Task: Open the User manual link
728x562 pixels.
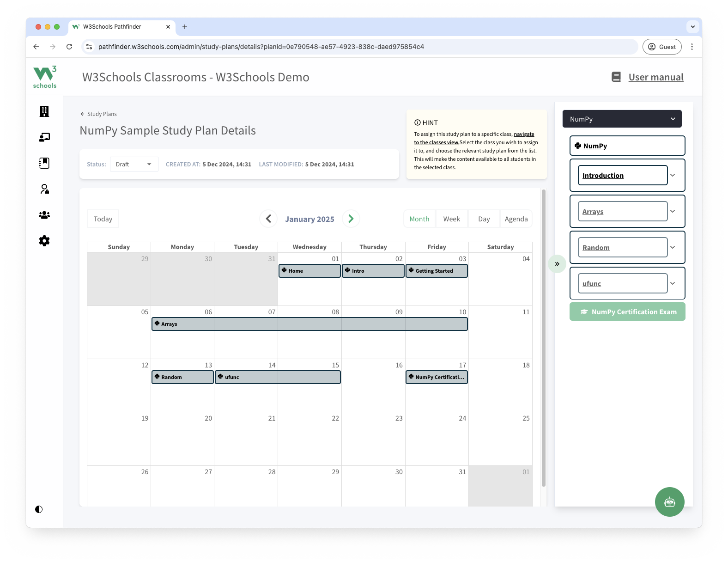Action: click(655, 77)
